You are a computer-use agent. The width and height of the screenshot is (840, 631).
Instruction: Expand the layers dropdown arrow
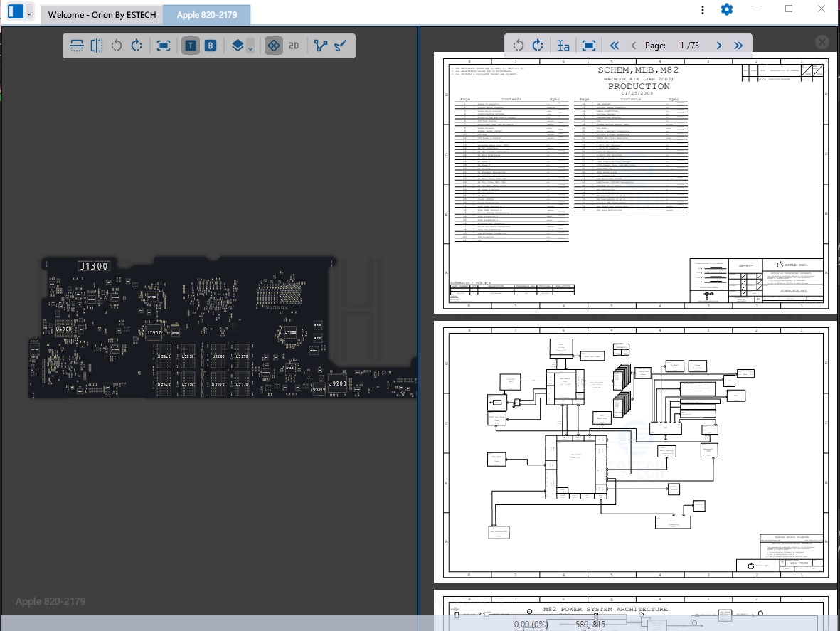(250, 48)
